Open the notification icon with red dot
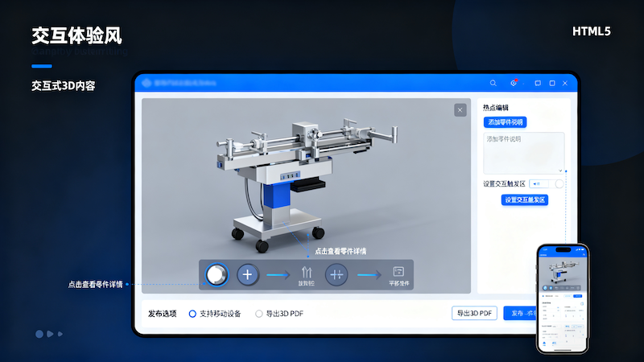Viewport: 644px width, 362px height. click(514, 83)
